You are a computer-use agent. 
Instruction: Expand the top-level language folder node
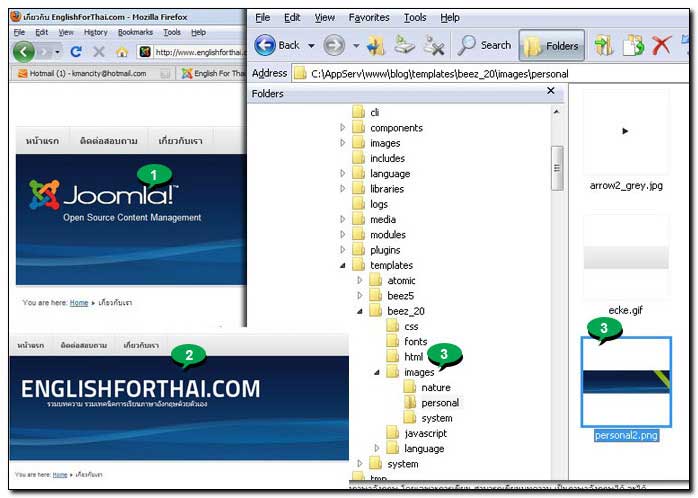pos(342,174)
